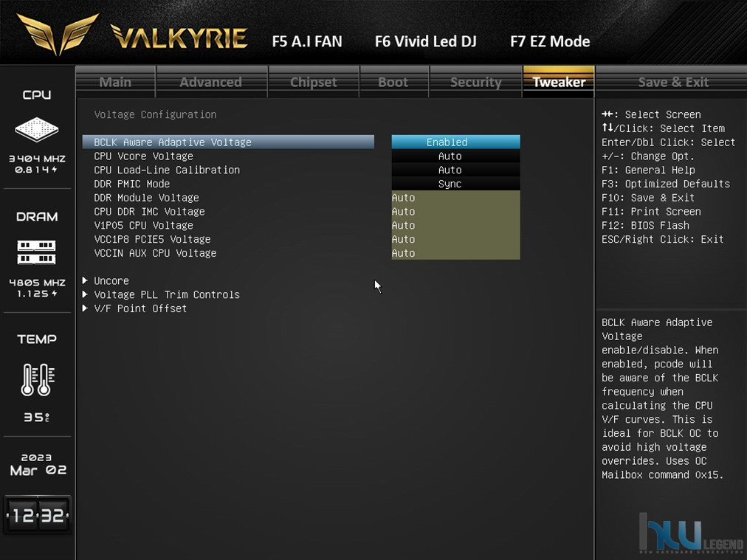Click the 3404 MHZ CPU frequency readout
This screenshot has width=747, height=560.
37,159
